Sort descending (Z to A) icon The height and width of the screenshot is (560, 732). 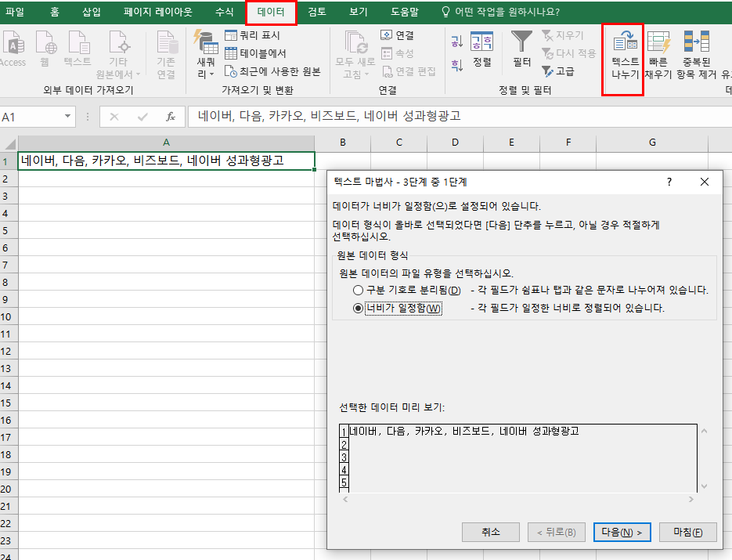pos(456,64)
